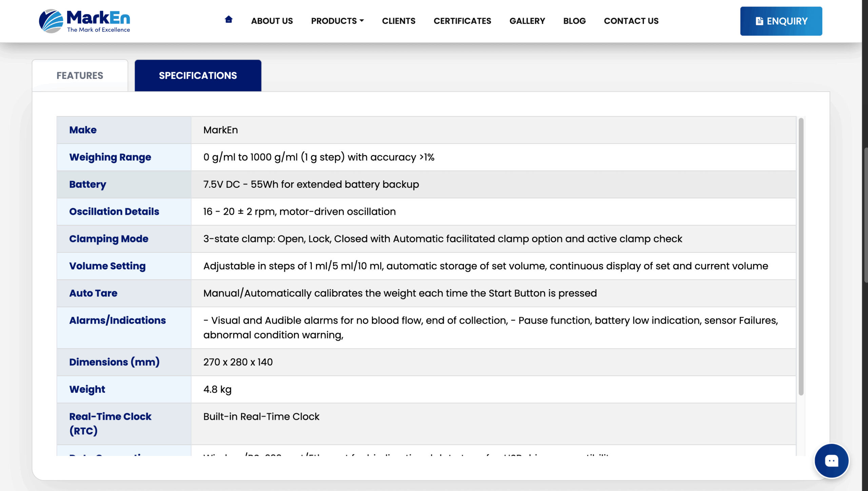The image size is (868, 491).
Task: Click the Make row label
Action: tap(83, 130)
